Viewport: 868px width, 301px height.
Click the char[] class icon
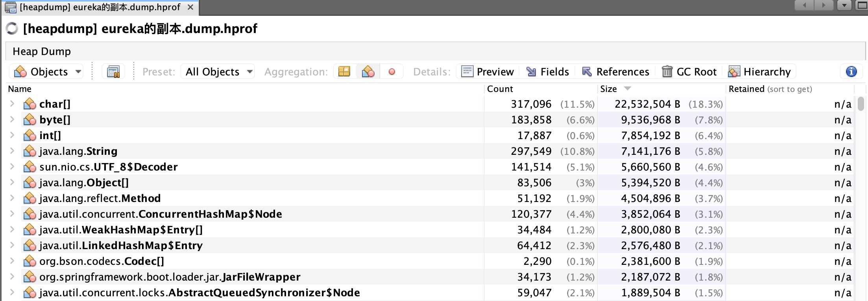[x=30, y=104]
